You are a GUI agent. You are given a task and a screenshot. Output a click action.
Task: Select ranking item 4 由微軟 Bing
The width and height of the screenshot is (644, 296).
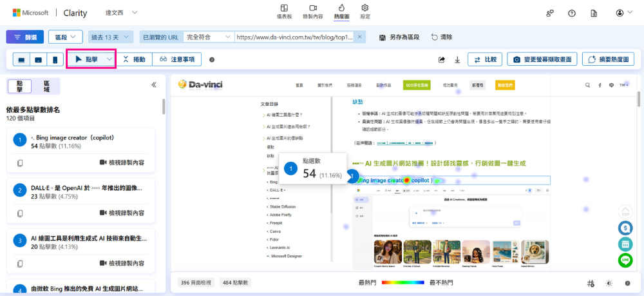point(80,286)
